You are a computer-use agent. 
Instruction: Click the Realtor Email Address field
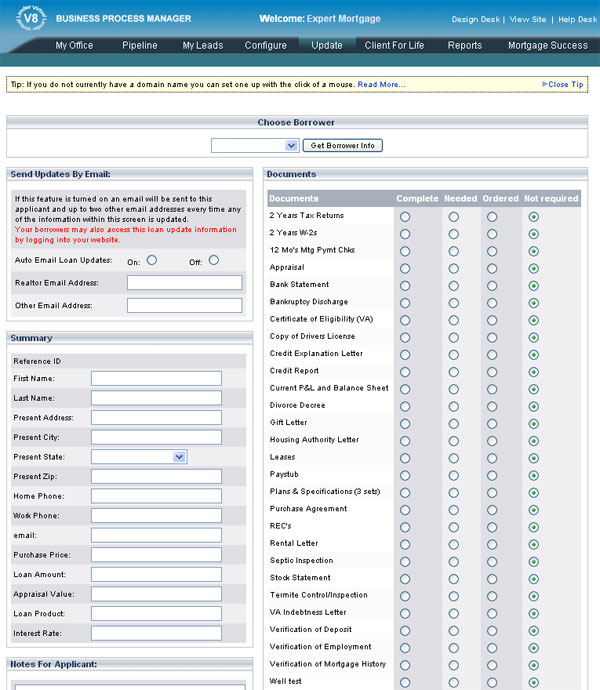(184, 283)
